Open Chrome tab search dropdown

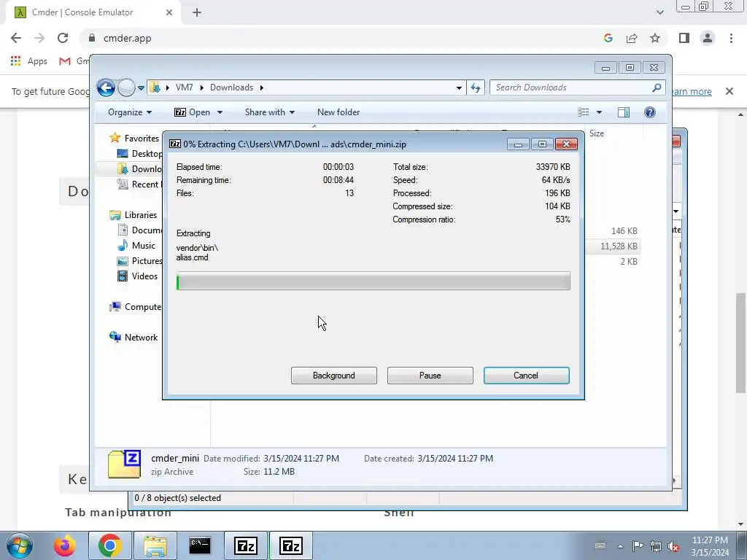[659, 12]
